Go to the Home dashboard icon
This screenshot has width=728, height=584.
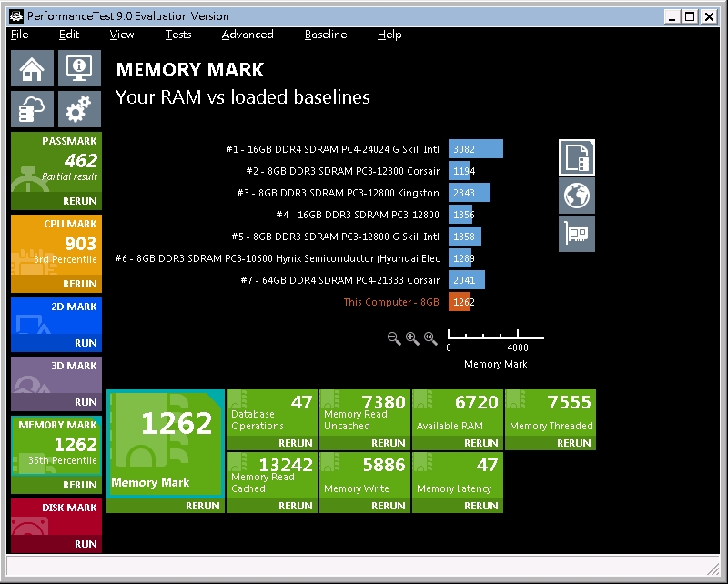pyautogui.click(x=32, y=68)
